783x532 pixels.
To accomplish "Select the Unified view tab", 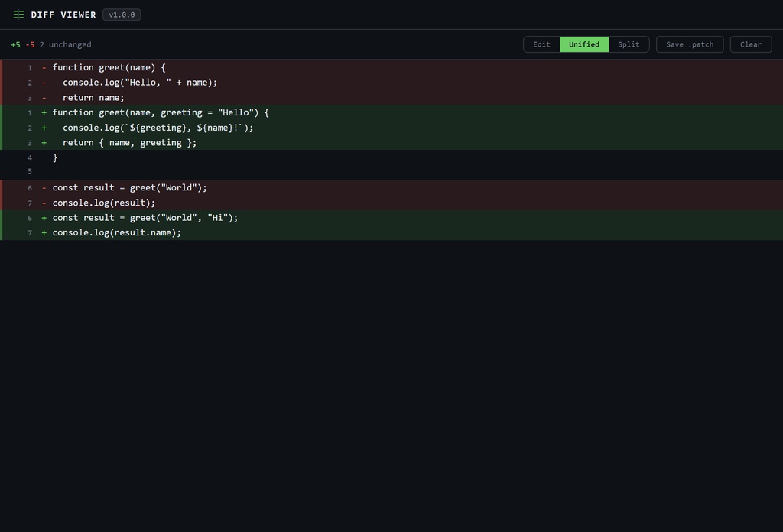I will [x=583, y=44].
